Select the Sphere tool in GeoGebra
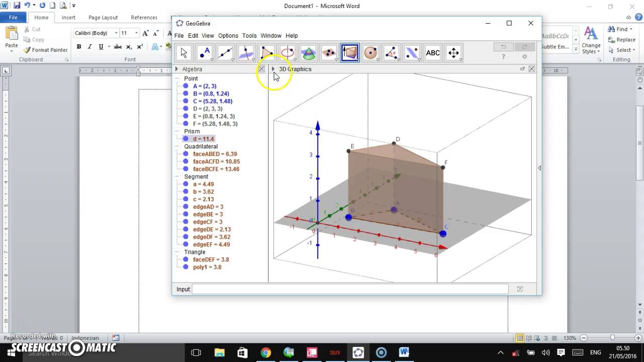Screen dimensions: 644x362 click(x=371, y=53)
